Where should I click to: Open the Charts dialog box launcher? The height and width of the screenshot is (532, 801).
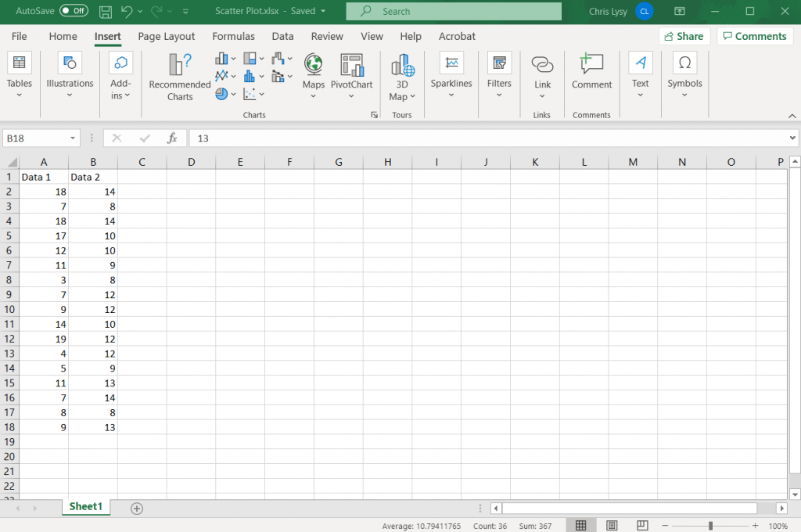(375, 114)
